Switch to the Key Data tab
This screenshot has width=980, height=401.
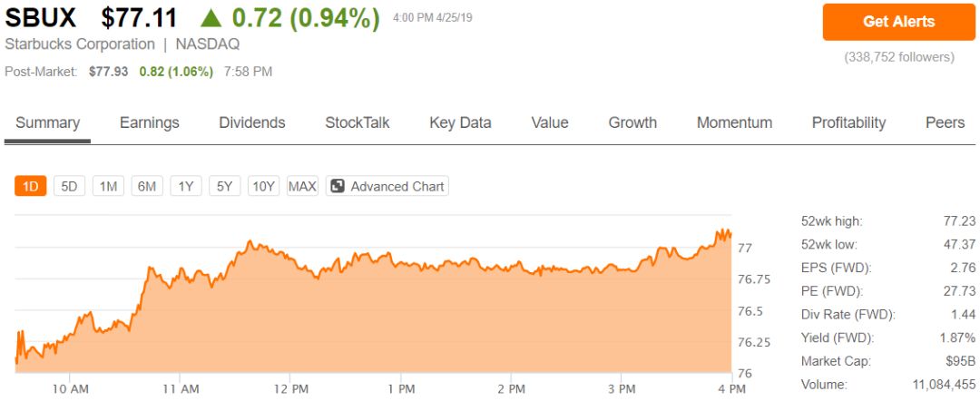[460, 122]
